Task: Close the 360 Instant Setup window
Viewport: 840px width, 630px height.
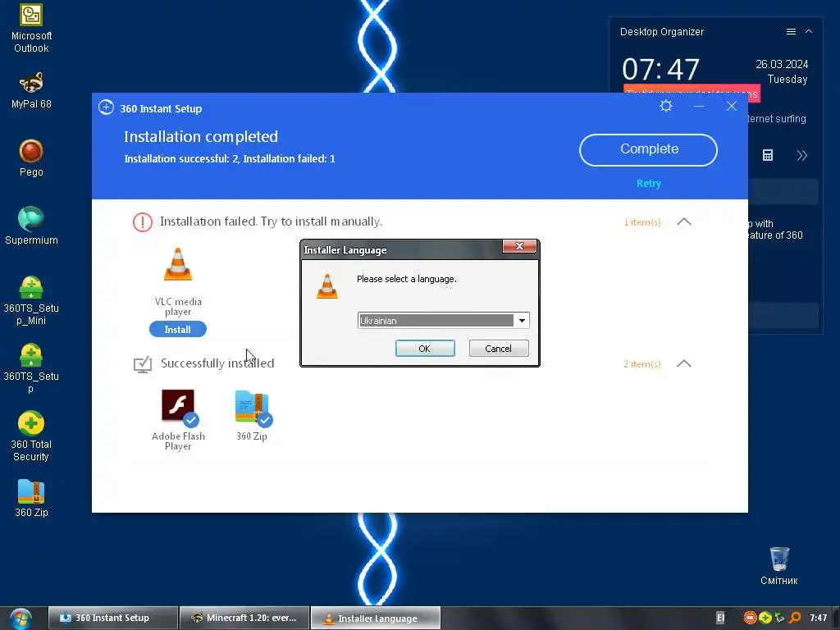Action: pyautogui.click(x=731, y=106)
